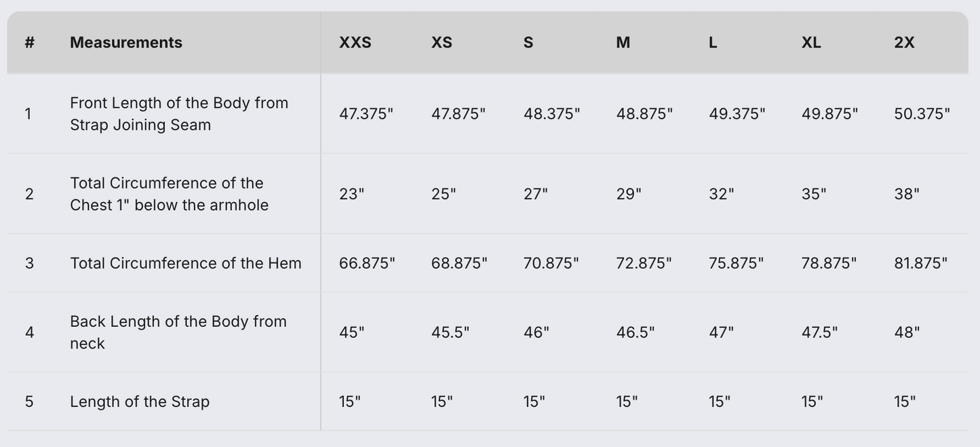Click the 45.5" back length for XS

tap(450, 332)
